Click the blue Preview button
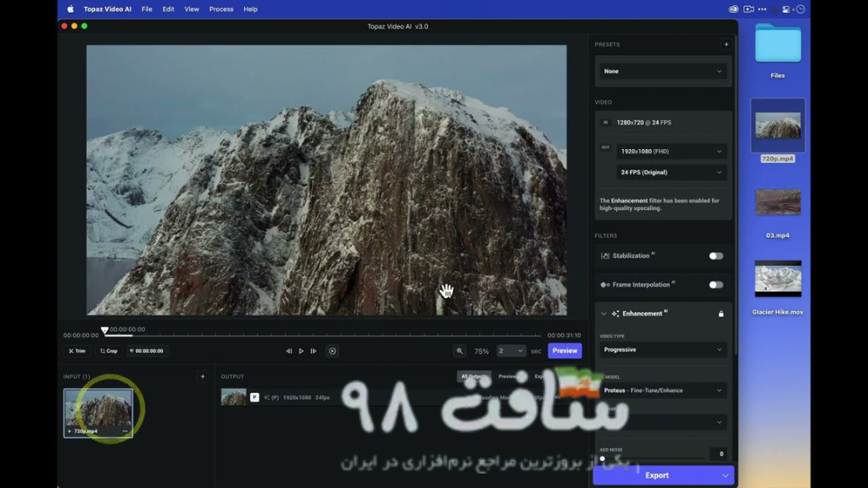This screenshot has width=868, height=488. pyautogui.click(x=565, y=351)
